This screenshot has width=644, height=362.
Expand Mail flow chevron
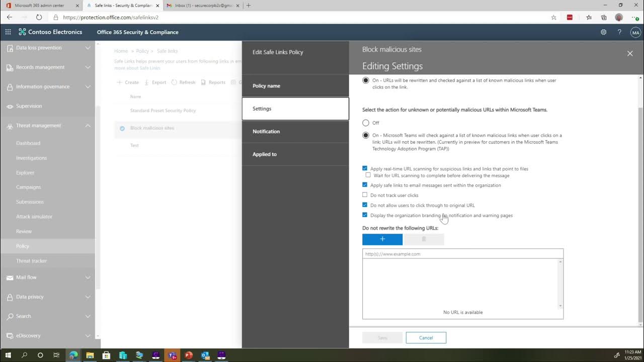(88, 278)
